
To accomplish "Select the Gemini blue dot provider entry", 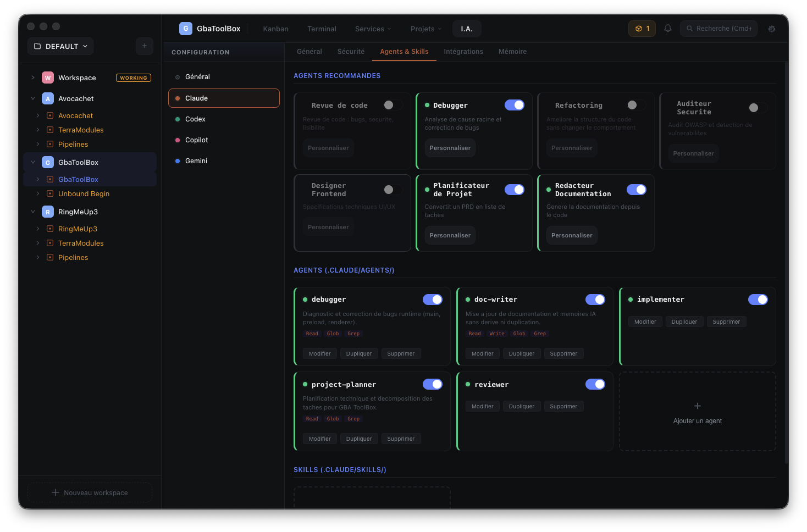I will [x=196, y=161].
